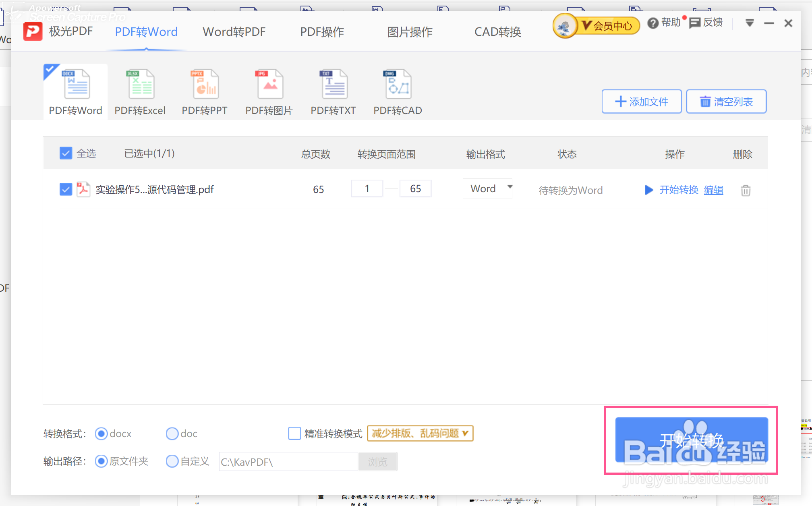
Task: Click the 总页数 column header
Action: 316,154
